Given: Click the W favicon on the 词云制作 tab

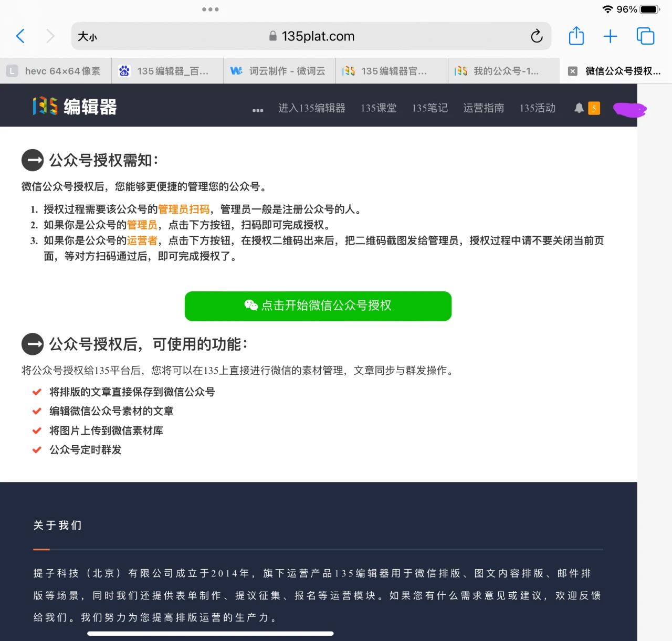Looking at the screenshot, I should pos(236,71).
